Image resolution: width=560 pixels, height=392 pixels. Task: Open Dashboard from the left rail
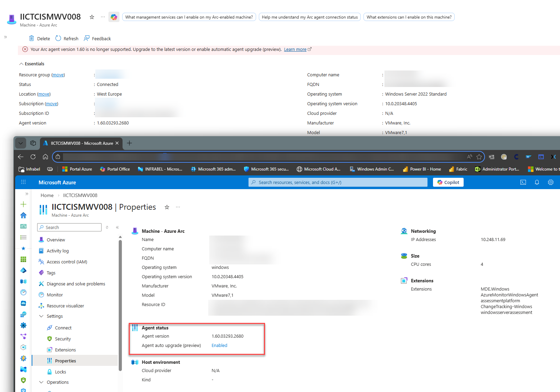23,226
